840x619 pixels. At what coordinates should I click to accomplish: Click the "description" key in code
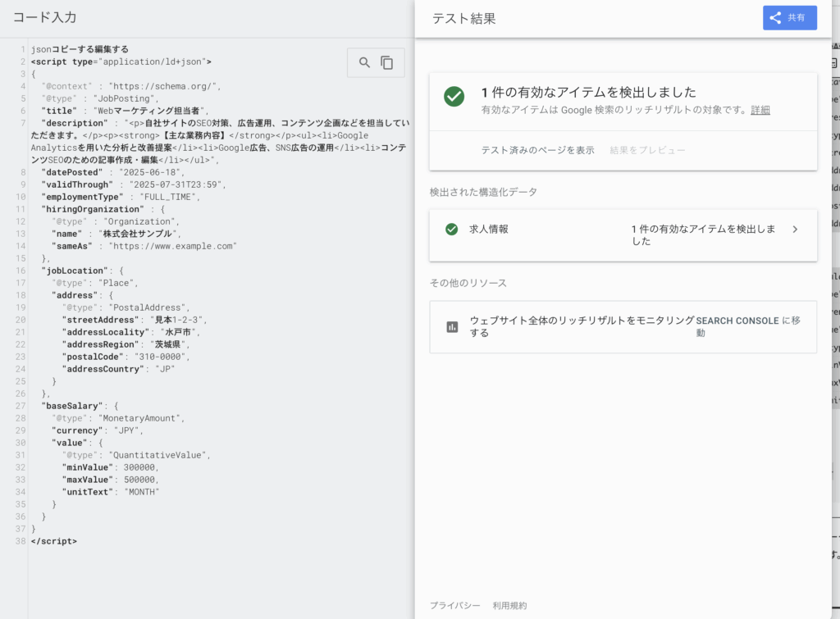pos(75,123)
